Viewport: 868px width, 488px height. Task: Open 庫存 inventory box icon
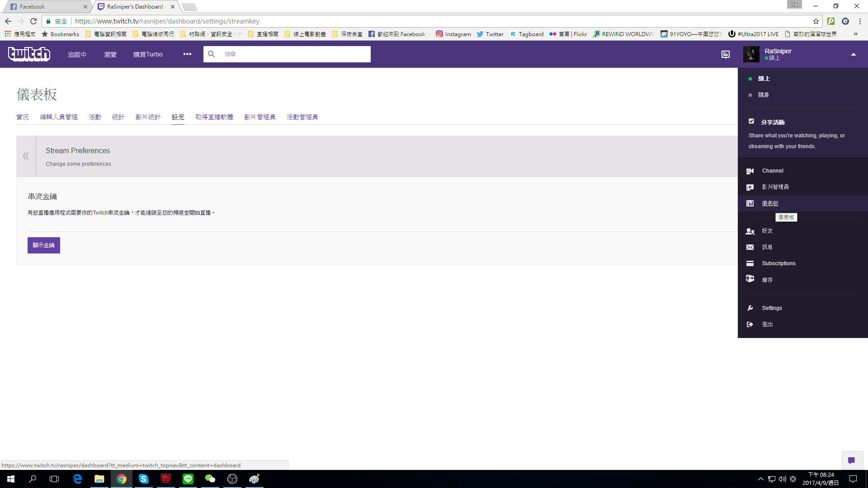750,279
